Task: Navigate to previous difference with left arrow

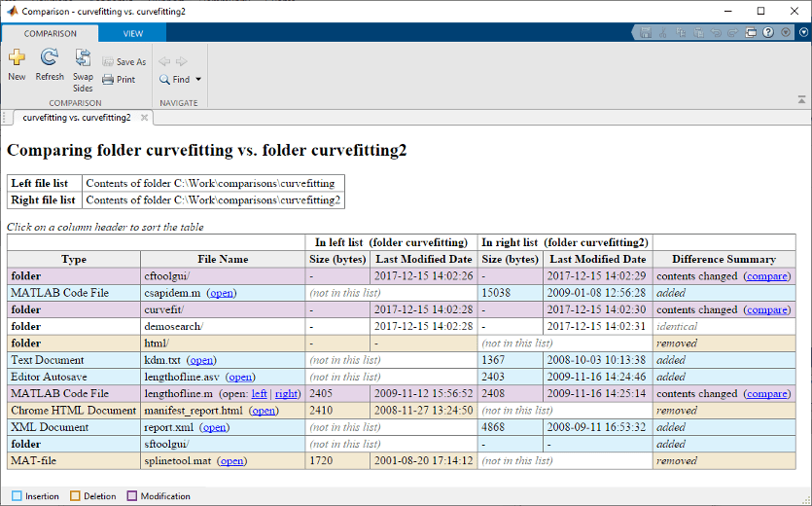Action: (164, 61)
